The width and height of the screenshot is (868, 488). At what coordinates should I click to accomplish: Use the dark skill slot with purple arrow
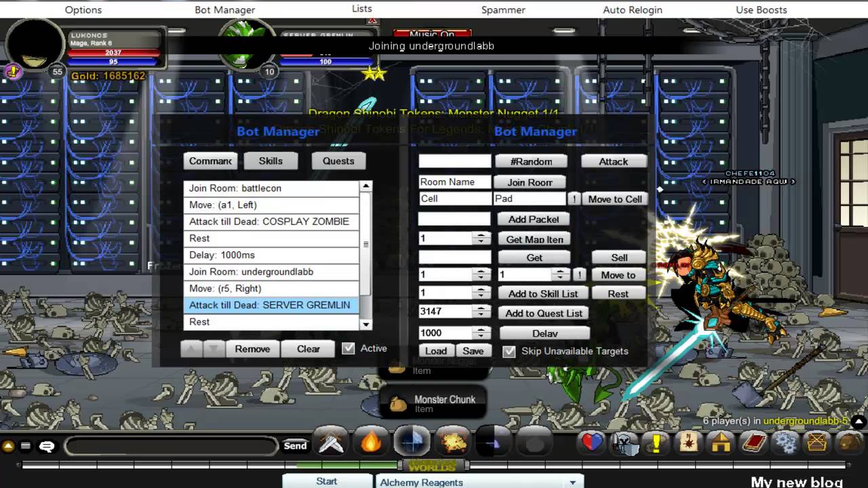coord(493,443)
